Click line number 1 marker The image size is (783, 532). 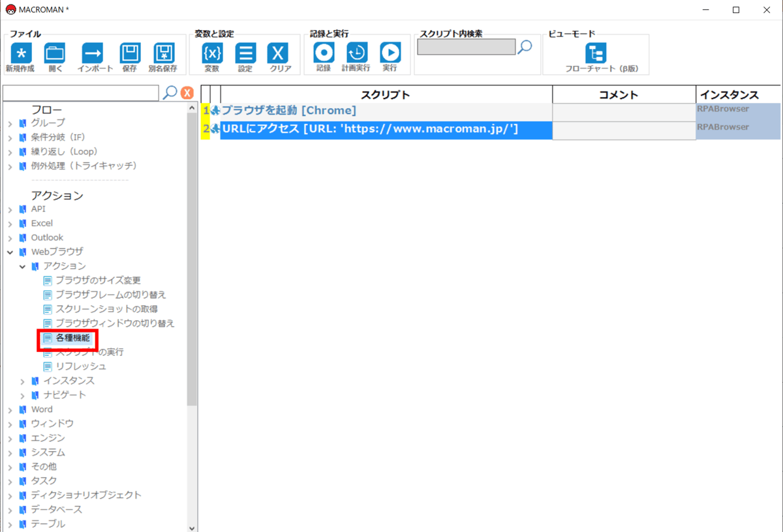[206, 111]
